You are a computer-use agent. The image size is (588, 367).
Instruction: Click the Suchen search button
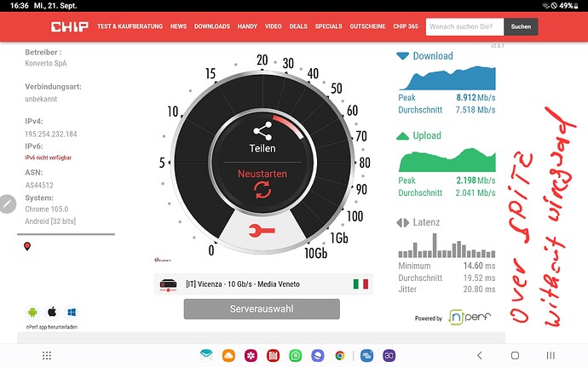click(521, 26)
